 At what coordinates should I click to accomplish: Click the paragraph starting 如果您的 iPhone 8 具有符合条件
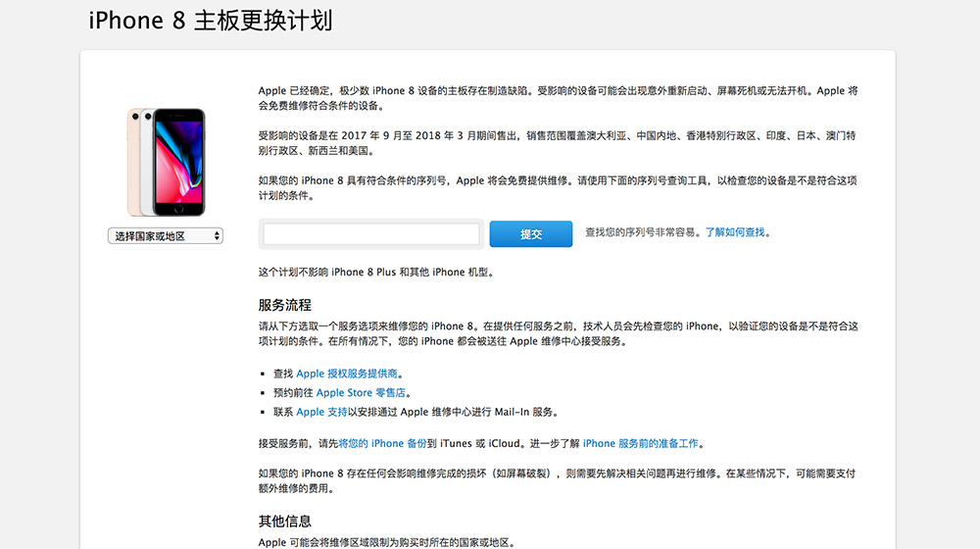pos(558,188)
